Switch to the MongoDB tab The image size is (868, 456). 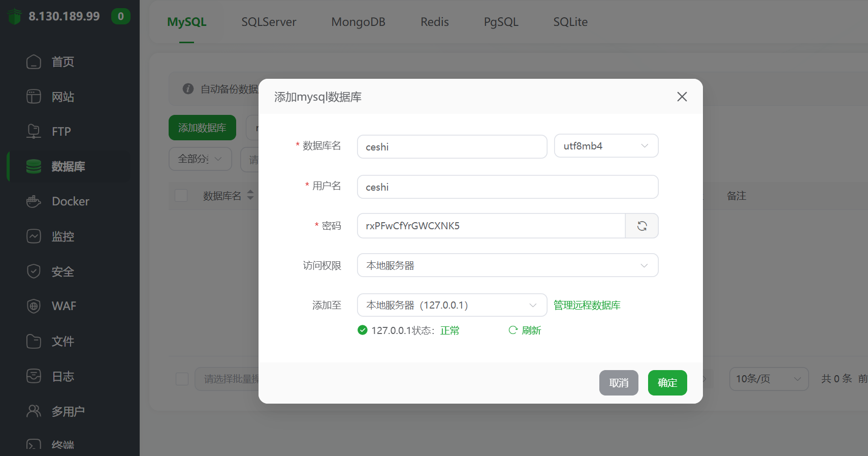(358, 22)
